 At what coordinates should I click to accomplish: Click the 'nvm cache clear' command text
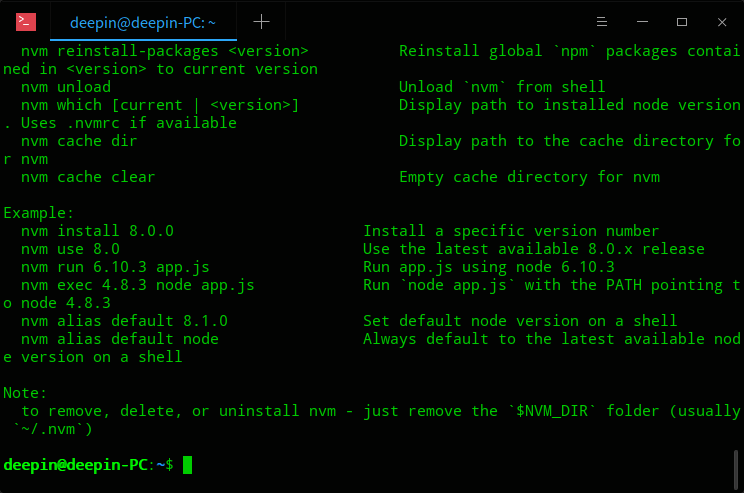tap(88, 177)
